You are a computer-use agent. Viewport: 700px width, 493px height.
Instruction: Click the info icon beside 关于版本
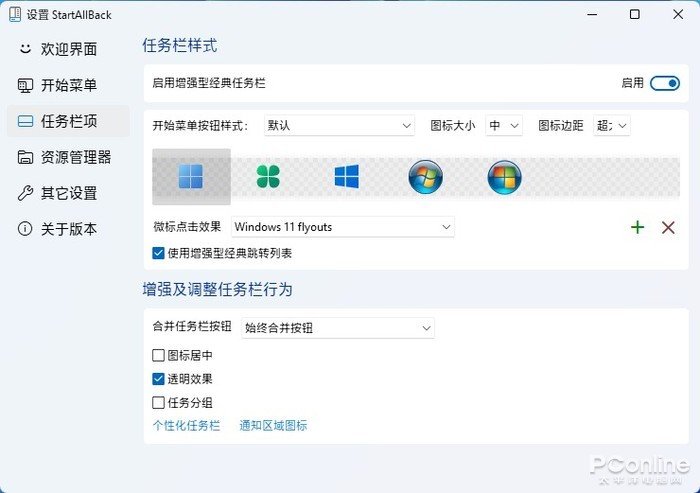pos(25,229)
